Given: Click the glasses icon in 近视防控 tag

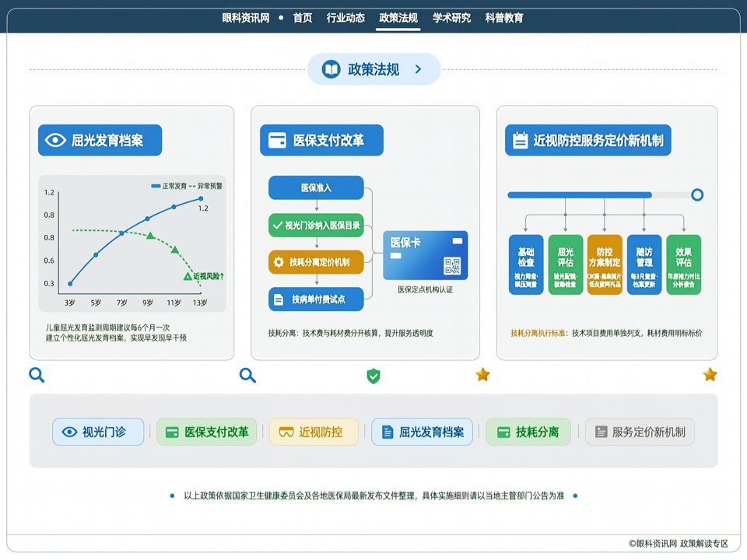Looking at the screenshot, I should (x=286, y=432).
